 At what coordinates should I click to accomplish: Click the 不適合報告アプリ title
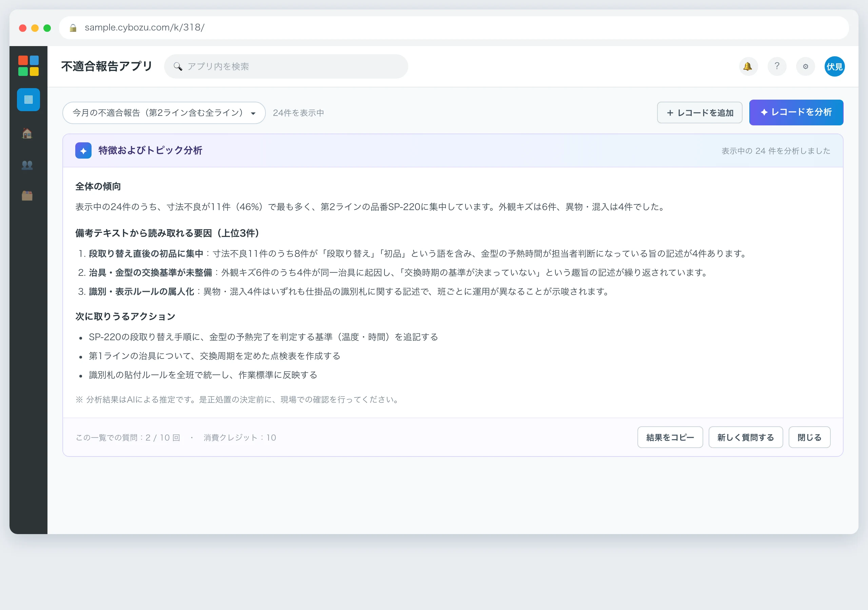(106, 66)
